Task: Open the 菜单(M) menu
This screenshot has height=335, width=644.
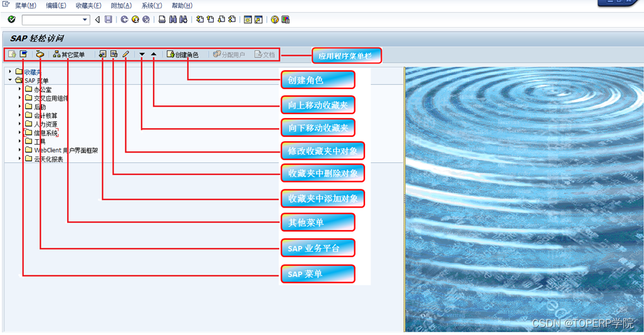Action: 26,6
